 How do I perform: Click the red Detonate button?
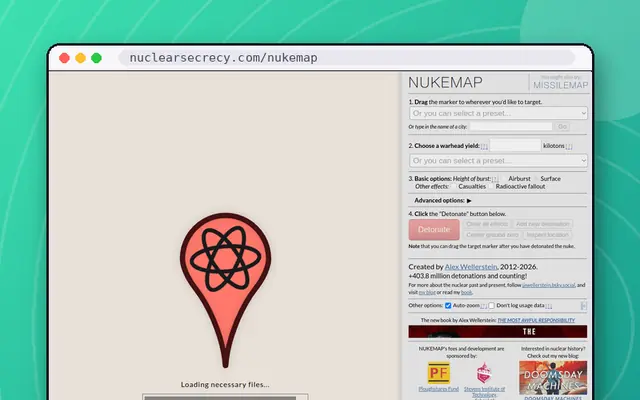coord(434,229)
